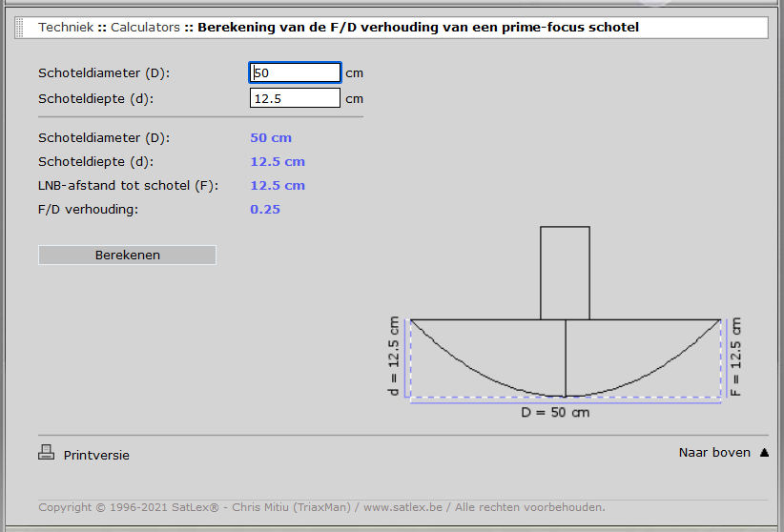
Task: Click the up arrow next to Naar boven
Action: (764, 453)
